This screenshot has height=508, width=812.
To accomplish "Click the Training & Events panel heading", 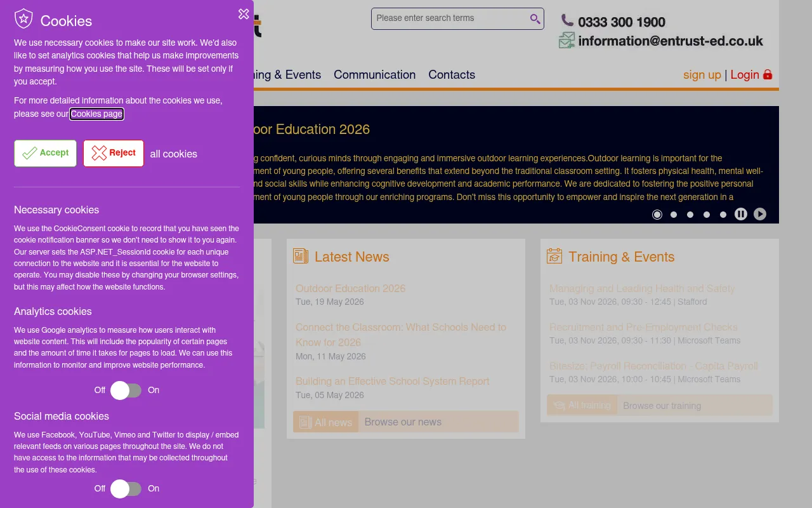I will 622,257.
